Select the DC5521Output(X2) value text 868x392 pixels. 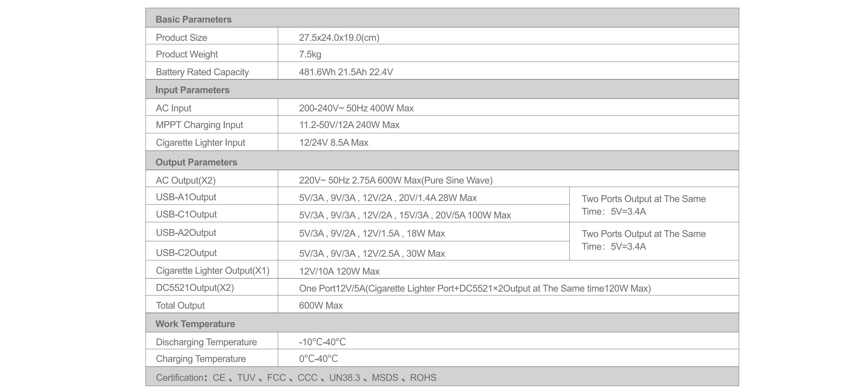[x=474, y=288]
